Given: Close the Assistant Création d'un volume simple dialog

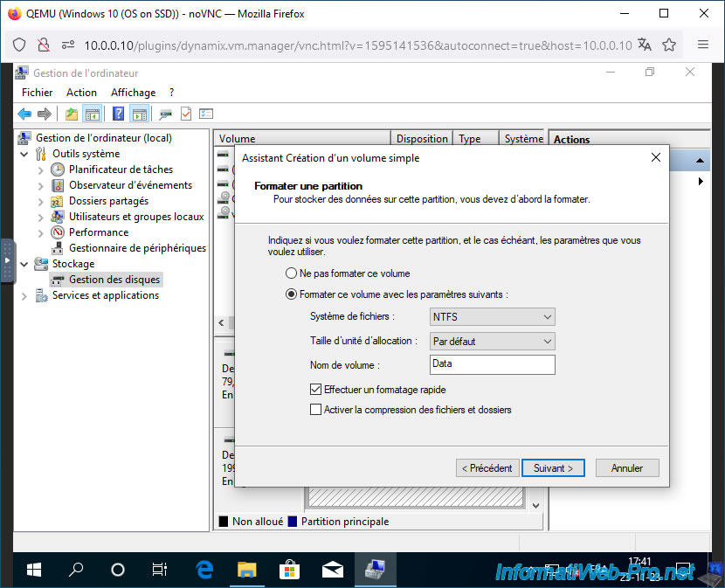Looking at the screenshot, I should [656, 157].
